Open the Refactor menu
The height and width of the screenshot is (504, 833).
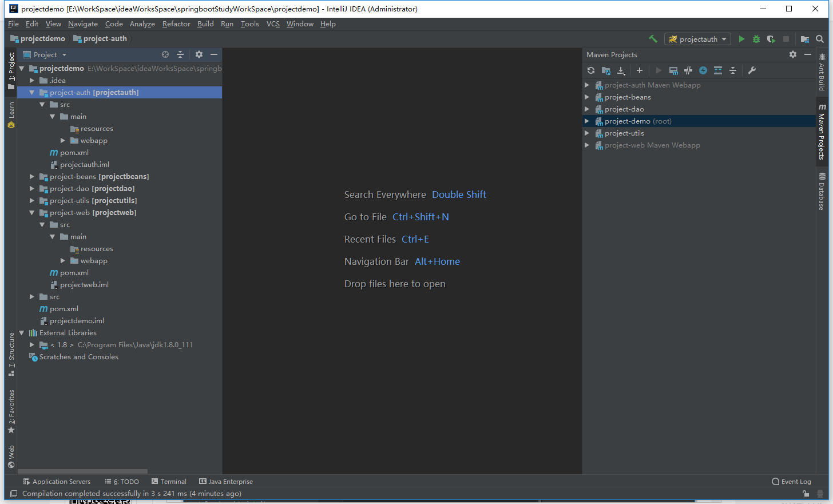176,24
